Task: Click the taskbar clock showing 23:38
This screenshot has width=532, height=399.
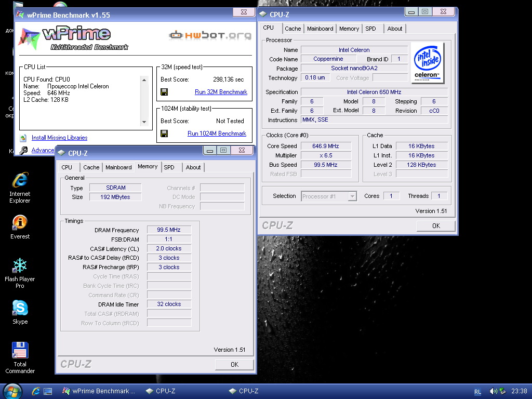Action: click(519, 391)
